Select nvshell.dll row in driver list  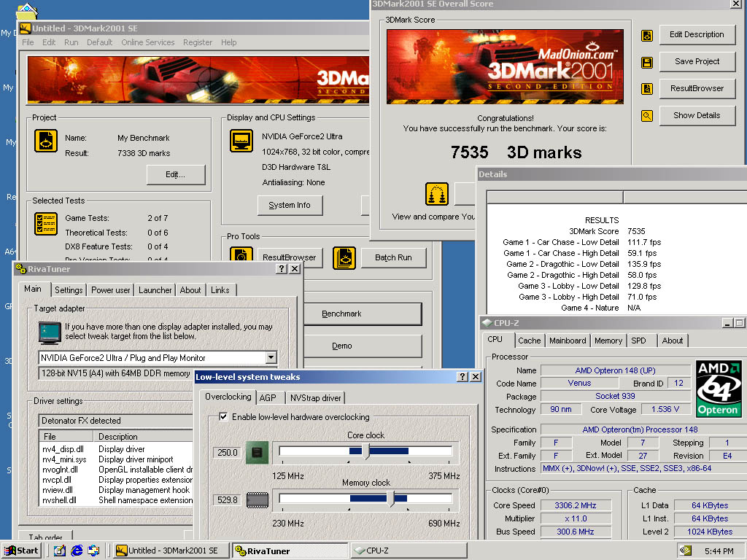[115, 500]
